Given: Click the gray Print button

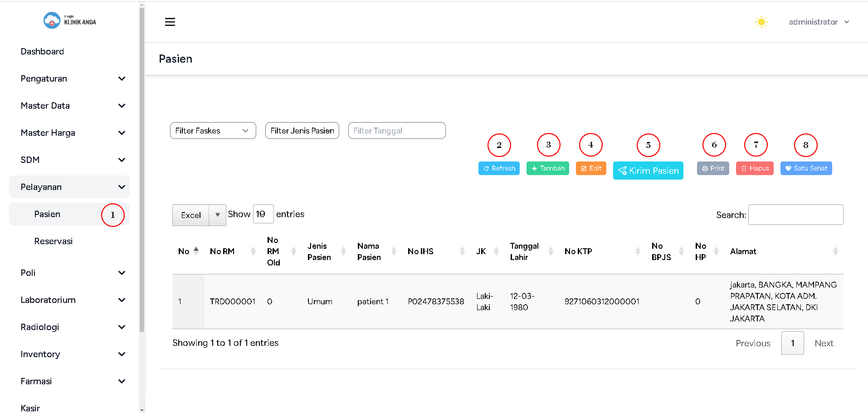Looking at the screenshot, I should point(713,168).
